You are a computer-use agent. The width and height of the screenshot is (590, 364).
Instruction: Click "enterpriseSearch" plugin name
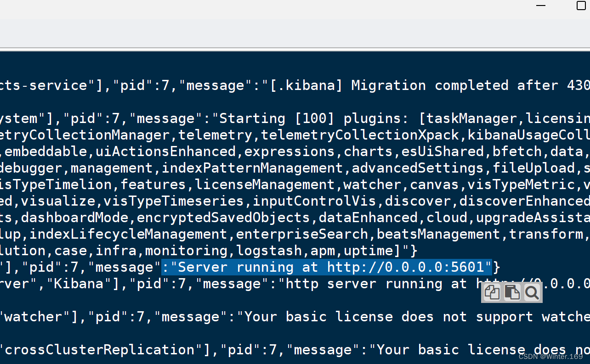(302, 234)
